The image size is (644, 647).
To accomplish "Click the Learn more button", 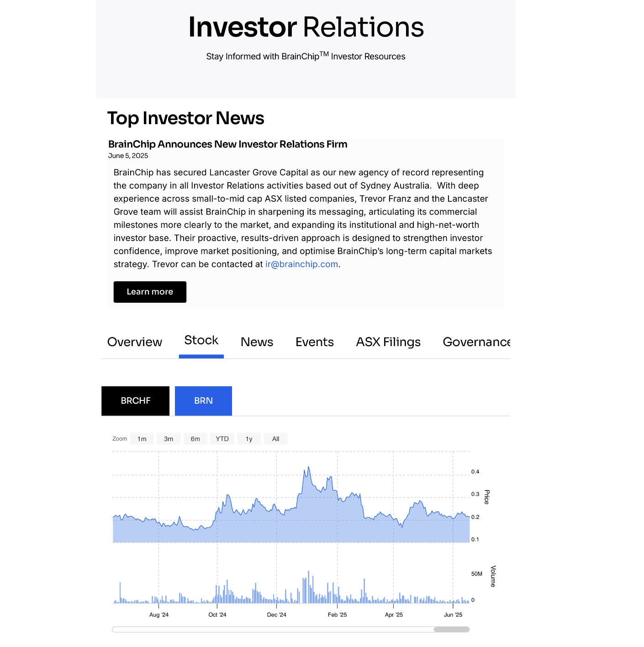I will pyautogui.click(x=150, y=292).
